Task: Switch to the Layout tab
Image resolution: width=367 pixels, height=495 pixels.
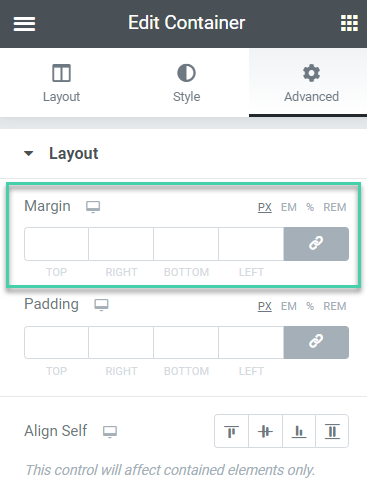Action: 62,83
